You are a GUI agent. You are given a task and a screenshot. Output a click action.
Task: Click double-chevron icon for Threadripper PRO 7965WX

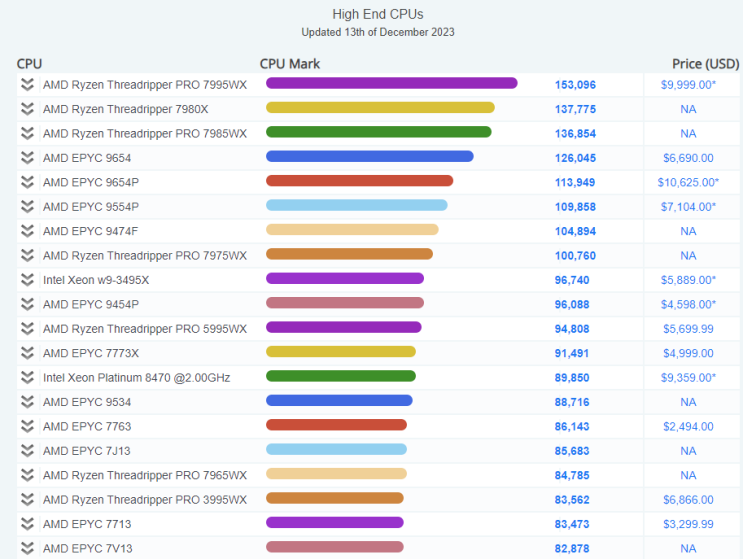click(x=27, y=475)
